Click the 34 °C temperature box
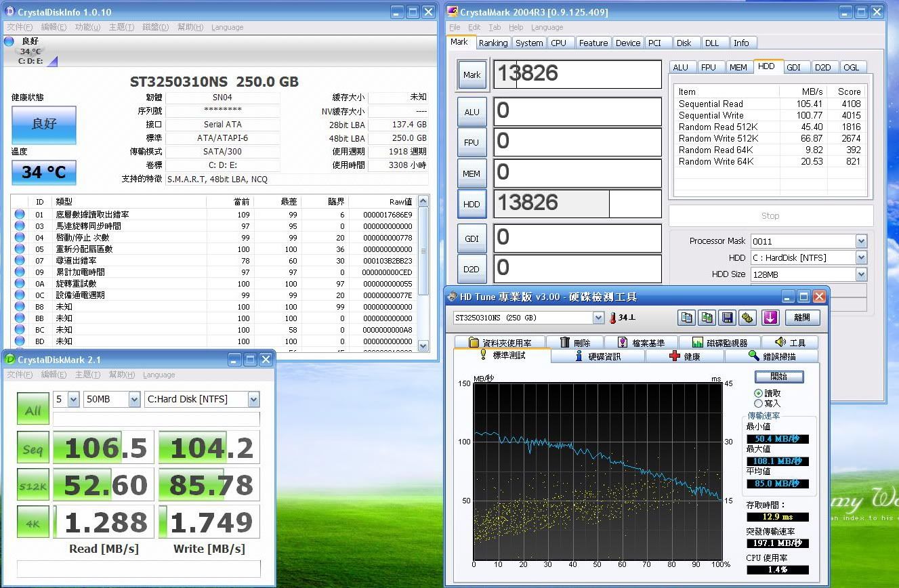The height and width of the screenshot is (588, 899). 44,172
